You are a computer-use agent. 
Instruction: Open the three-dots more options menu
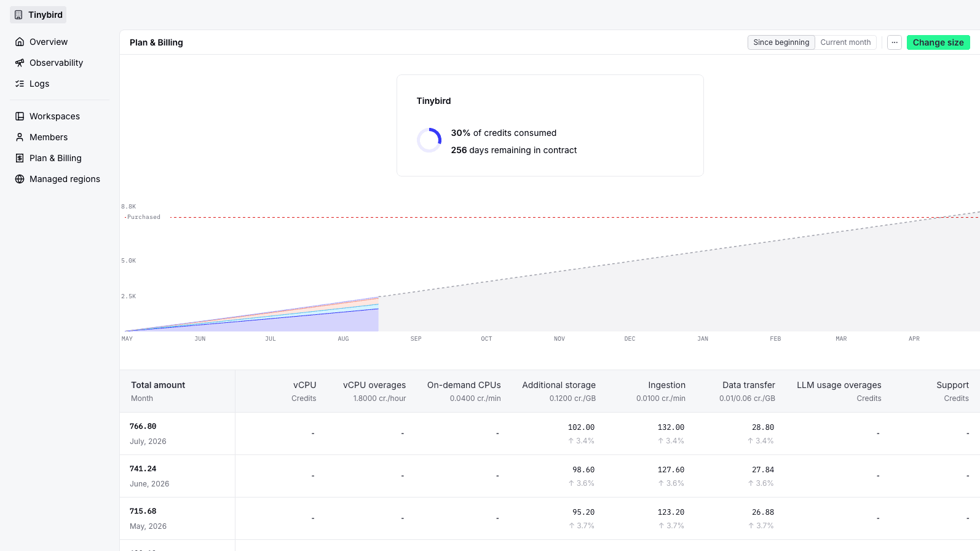[895, 42]
